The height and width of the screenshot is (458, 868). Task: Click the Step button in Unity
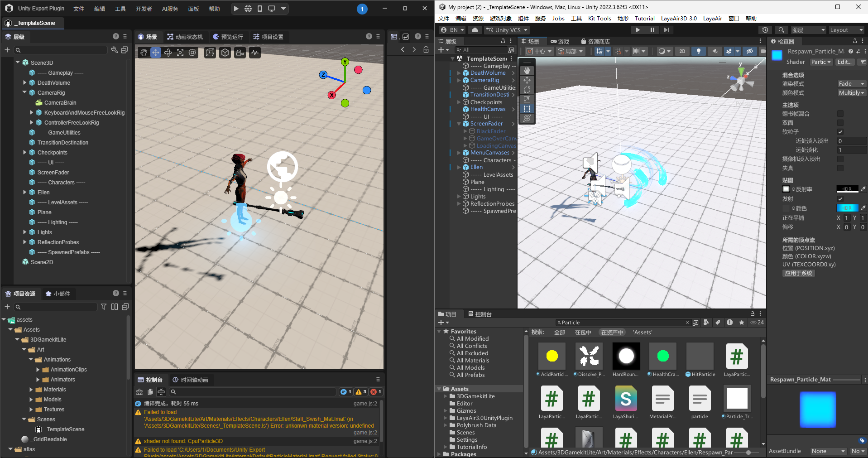pos(667,30)
